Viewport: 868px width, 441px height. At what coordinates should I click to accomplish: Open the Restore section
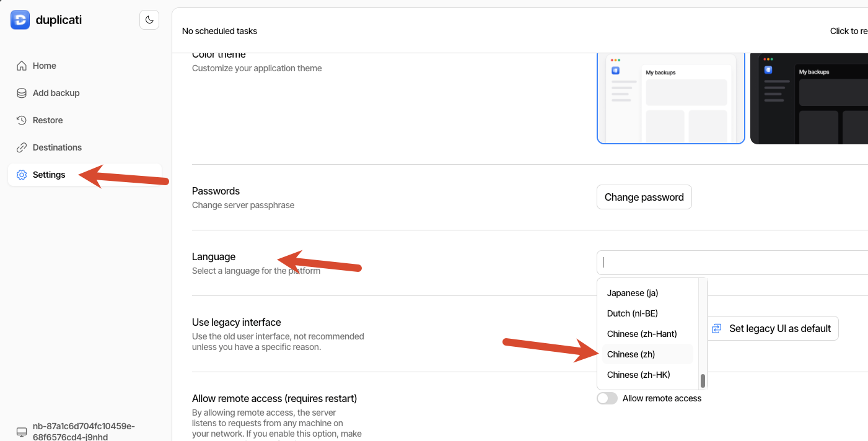click(x=85, y=120)
